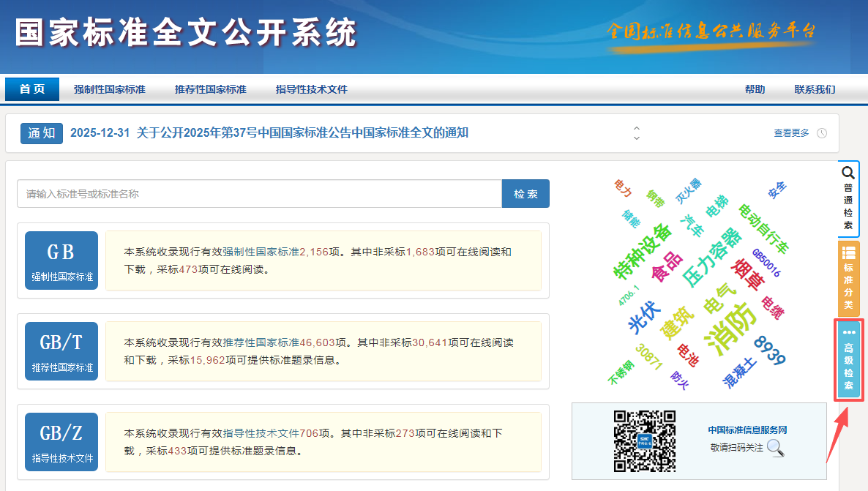Screen dimensions: 868x491
Task: Click the QR code image
Action: (644, 441)
